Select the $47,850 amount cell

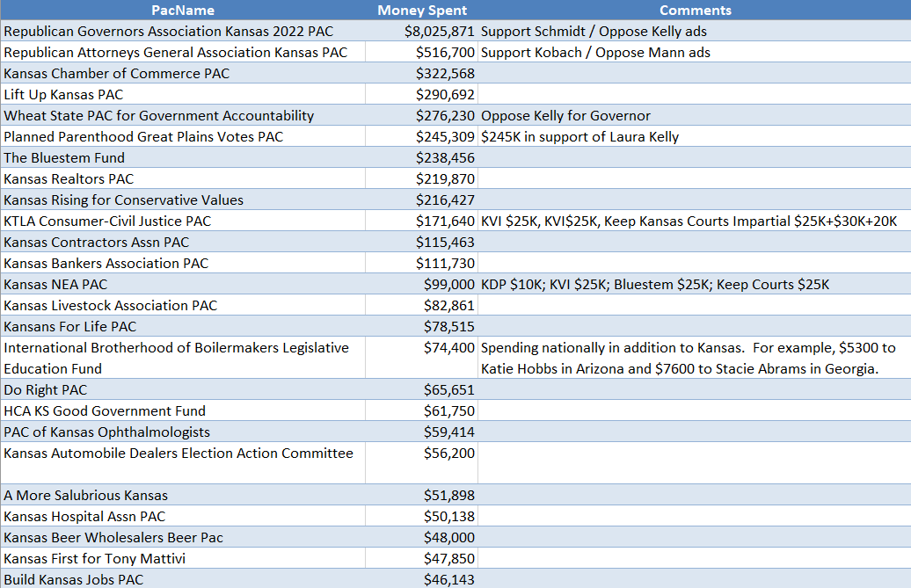422,558
